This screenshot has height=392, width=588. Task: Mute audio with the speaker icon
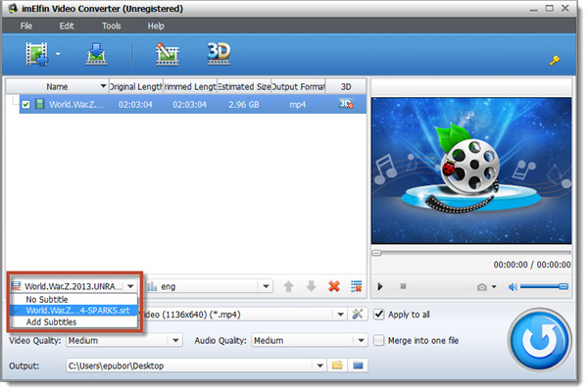513,287
